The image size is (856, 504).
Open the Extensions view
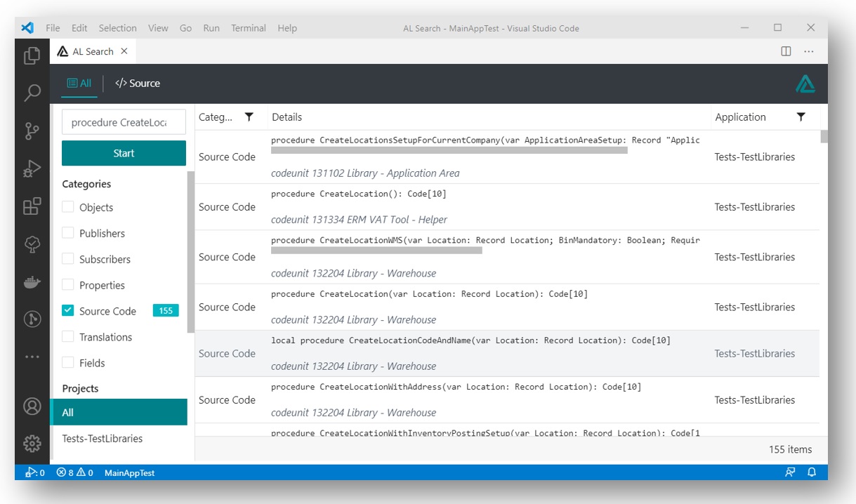(x=32, y=206)
